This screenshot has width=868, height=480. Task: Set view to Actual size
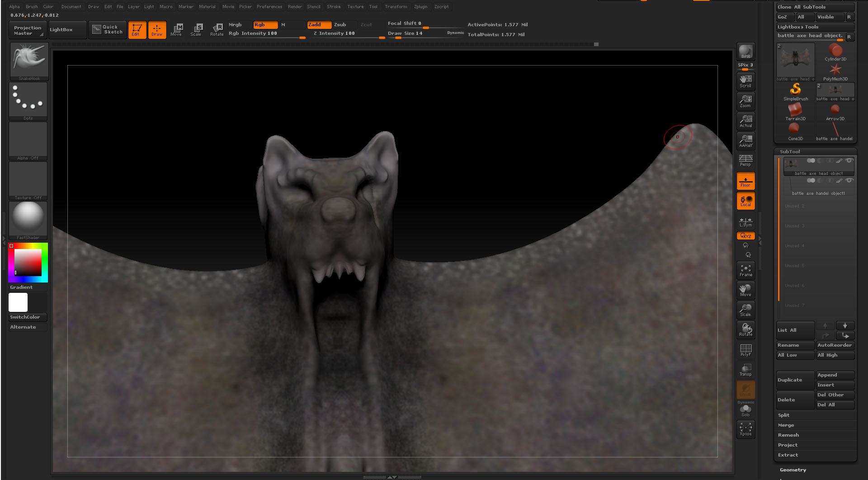745,121
